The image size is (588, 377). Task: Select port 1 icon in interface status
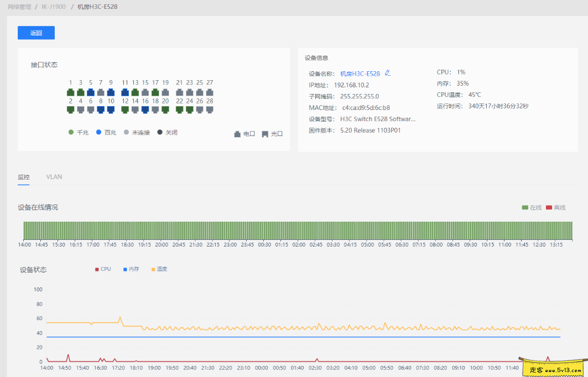point(71,92)
